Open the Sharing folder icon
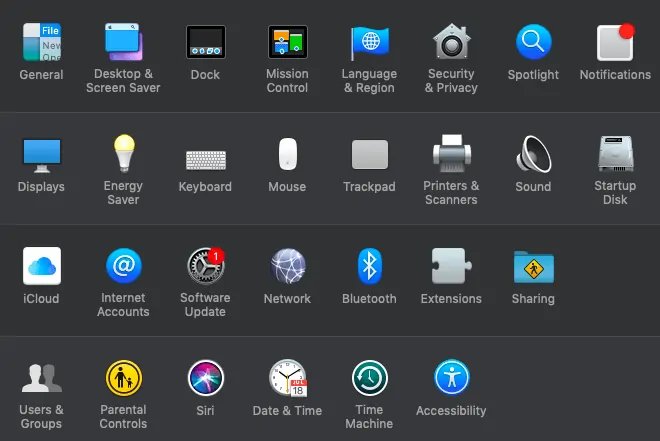 coord(533,268)
